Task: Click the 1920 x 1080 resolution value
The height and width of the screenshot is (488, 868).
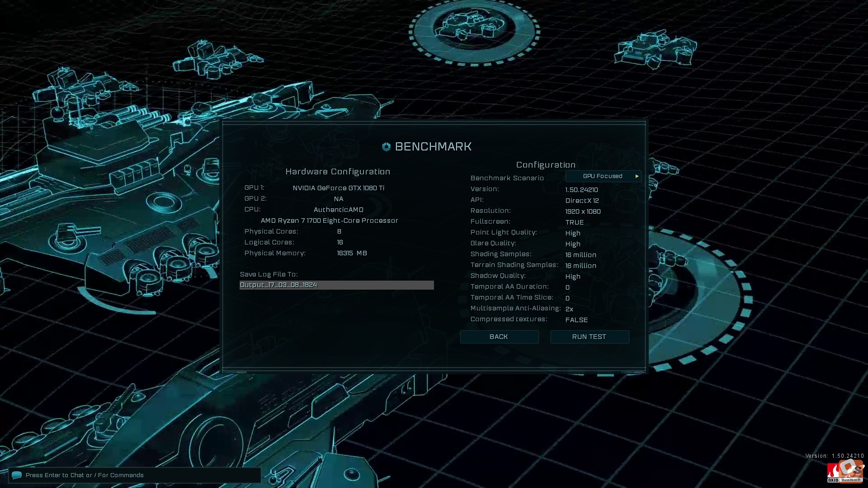Action: coord(583,211)
